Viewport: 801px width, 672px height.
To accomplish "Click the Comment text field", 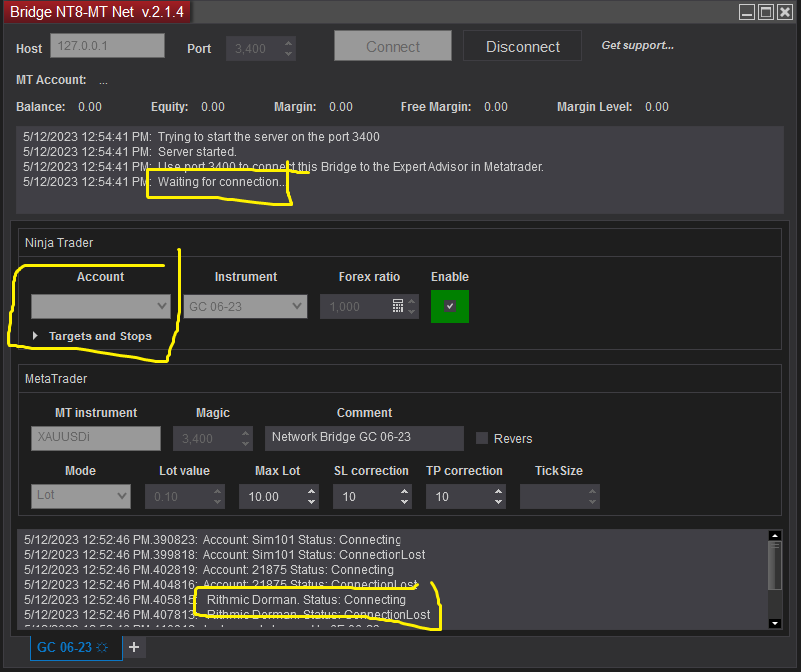I will click(365, 437).
